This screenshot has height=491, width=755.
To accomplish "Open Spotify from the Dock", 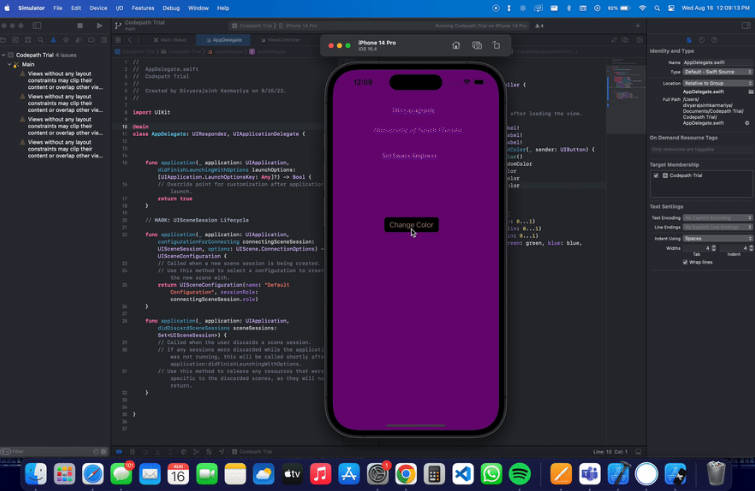I will point(519,473).
